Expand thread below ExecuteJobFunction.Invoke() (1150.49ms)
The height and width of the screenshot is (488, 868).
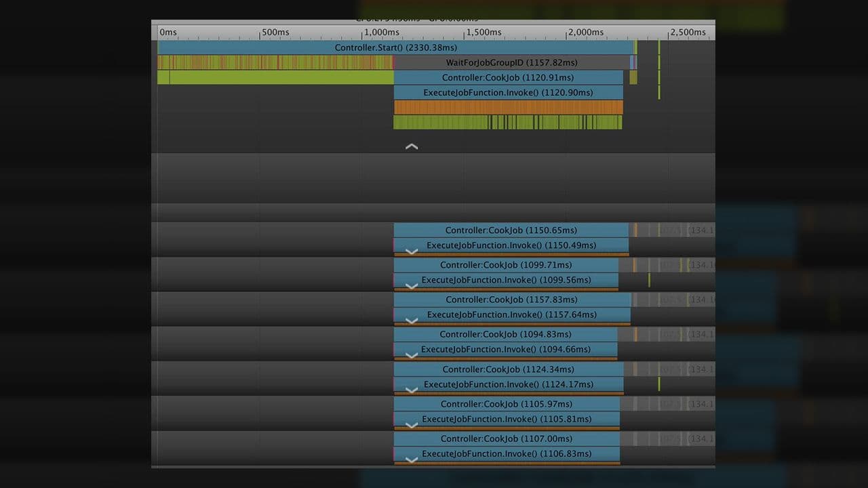tap(411, 251)
